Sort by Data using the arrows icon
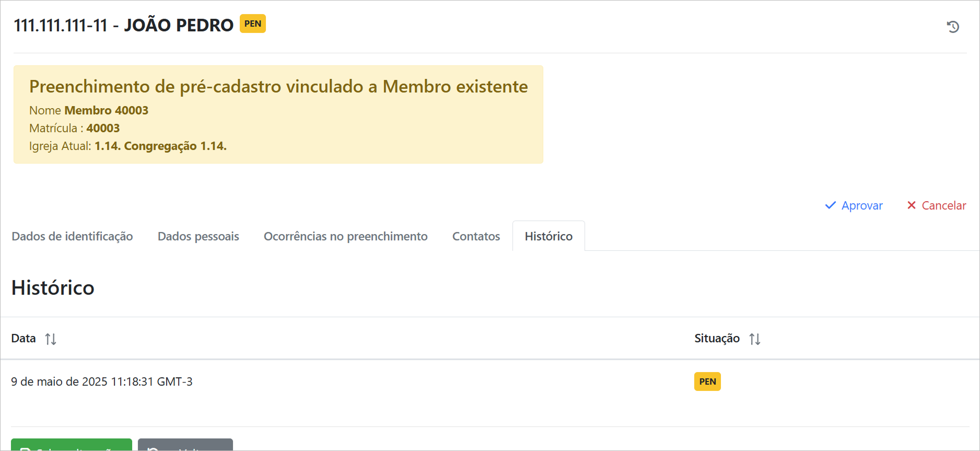 click(x=51, y=339)
